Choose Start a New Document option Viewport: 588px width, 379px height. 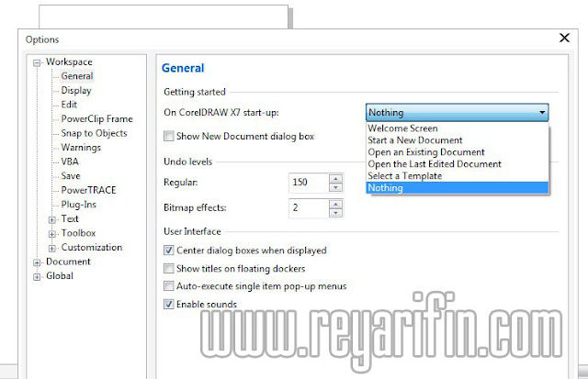tap(458, 140)
